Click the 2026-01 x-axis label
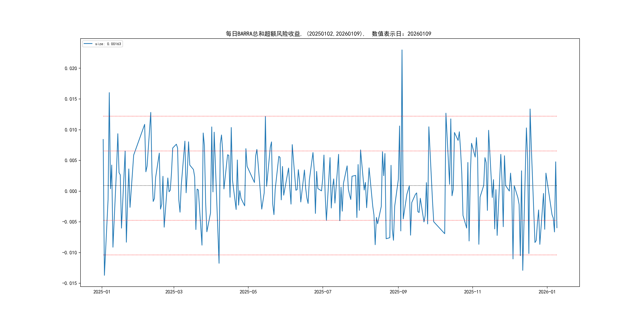Screen dimensions: 644x322 [547, 292]
